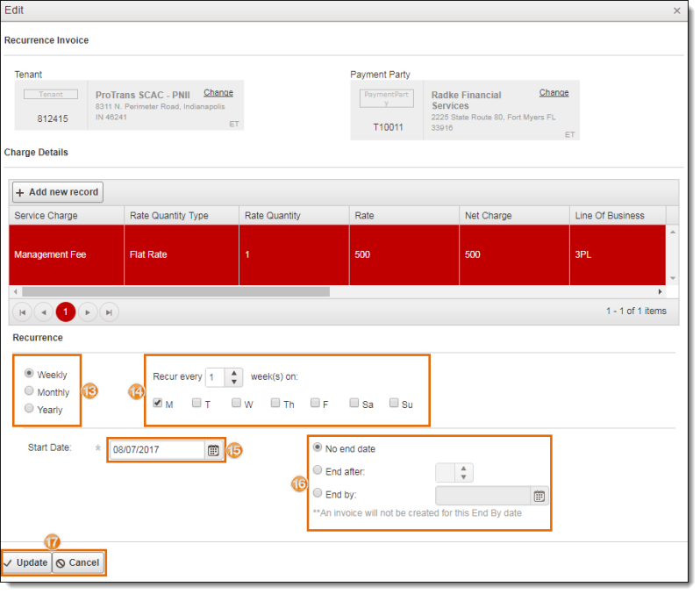The image size is (700, 594).
Task: Decrease the Recur every weeks value
Action: (234, 382)
